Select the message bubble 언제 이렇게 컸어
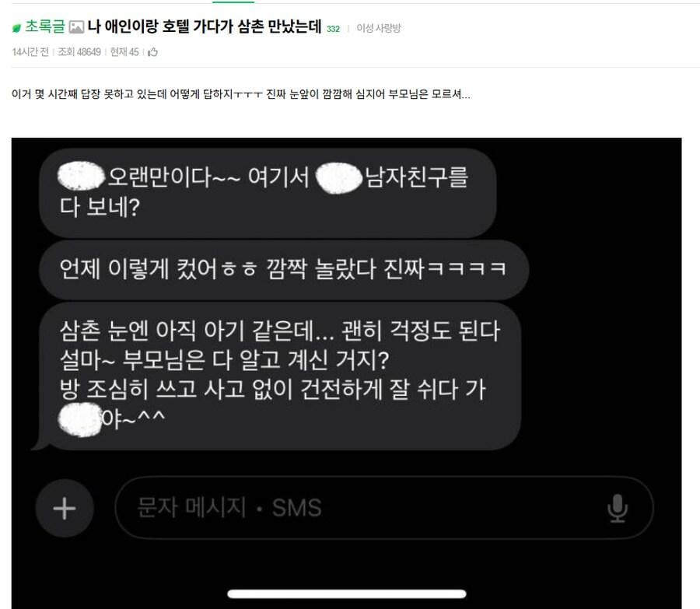 284,269
